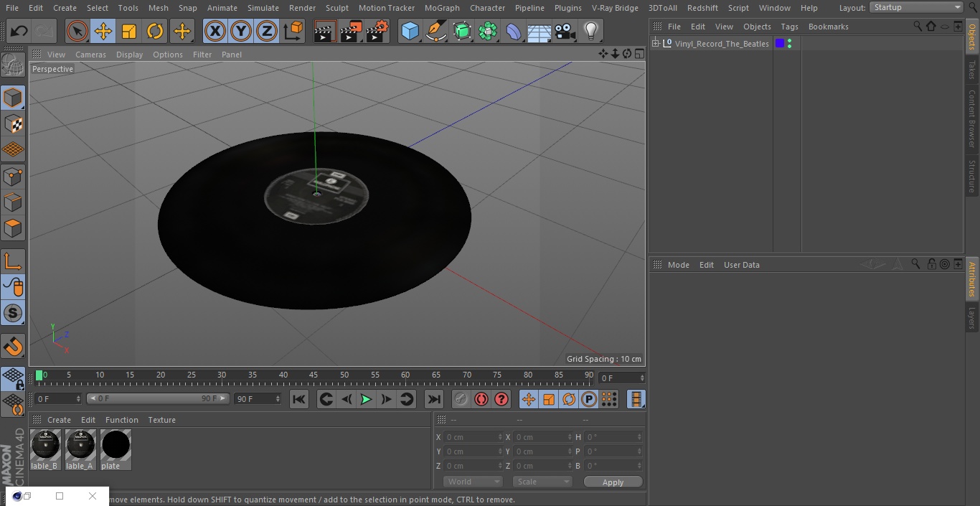Select the Live Selection tool

tap(77, 32)
